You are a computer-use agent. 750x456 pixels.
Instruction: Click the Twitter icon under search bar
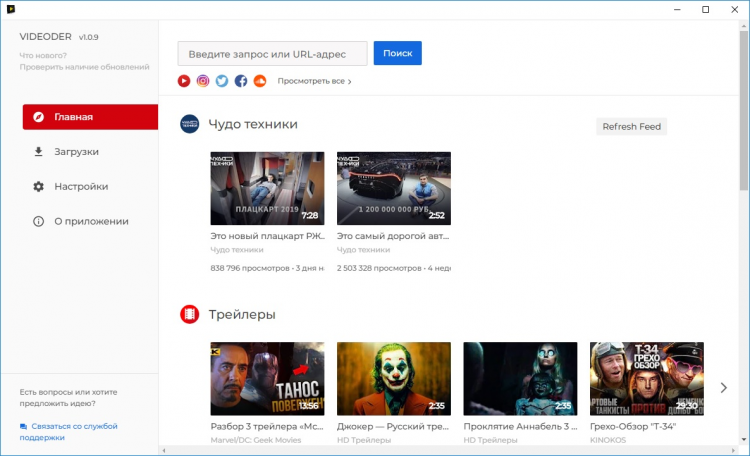pos(222,81)
